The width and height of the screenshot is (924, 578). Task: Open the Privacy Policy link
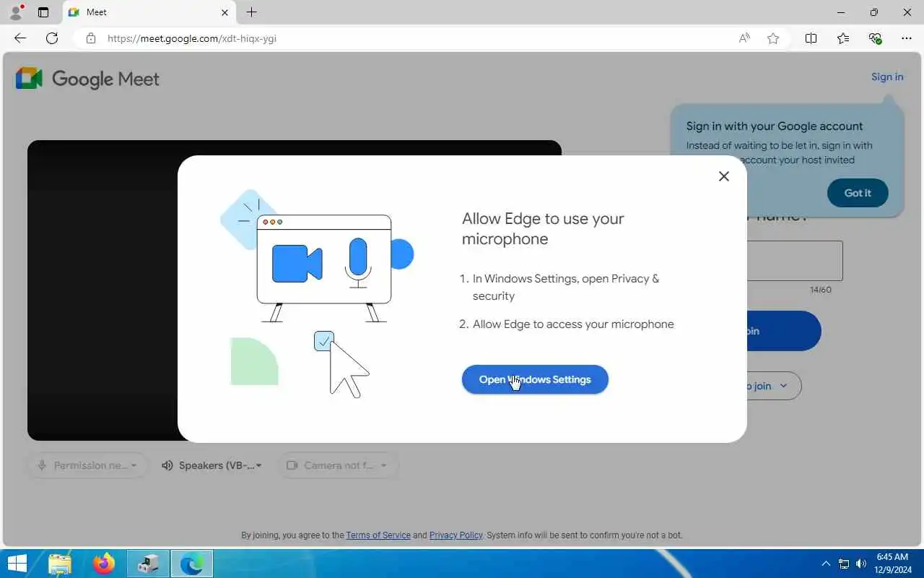456,535
